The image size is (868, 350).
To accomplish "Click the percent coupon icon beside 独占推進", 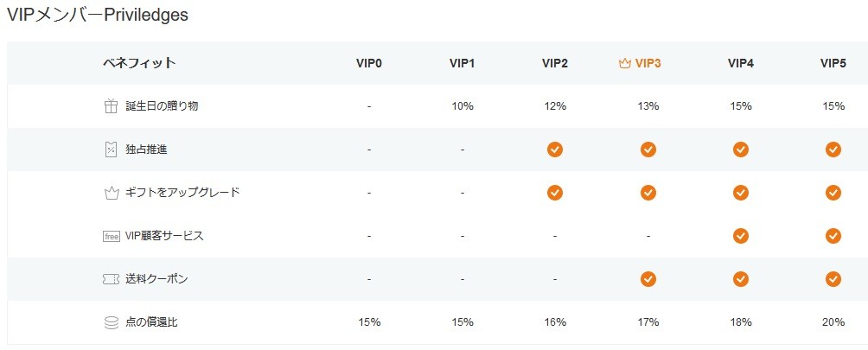I will pos(112,150).
